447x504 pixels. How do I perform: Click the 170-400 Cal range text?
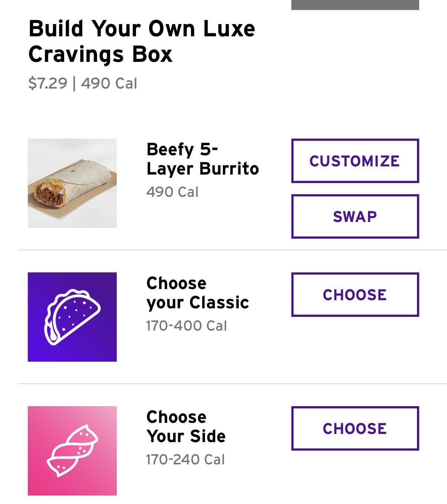click(186, 326)
